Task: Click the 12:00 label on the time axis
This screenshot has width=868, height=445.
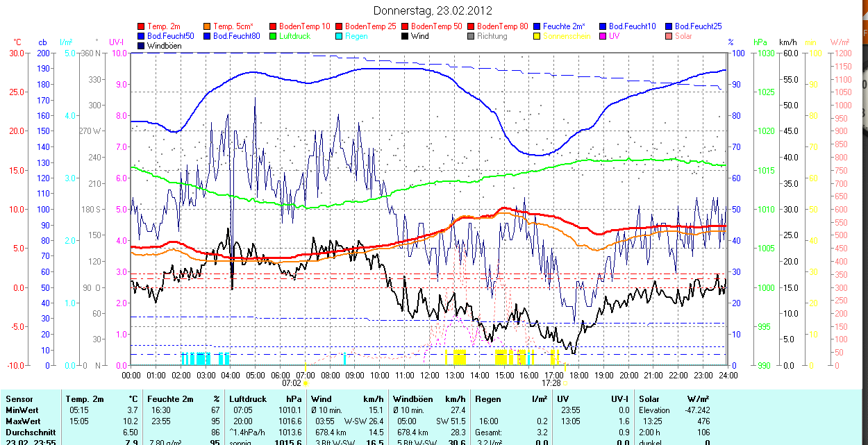Action: pos(429,375)
